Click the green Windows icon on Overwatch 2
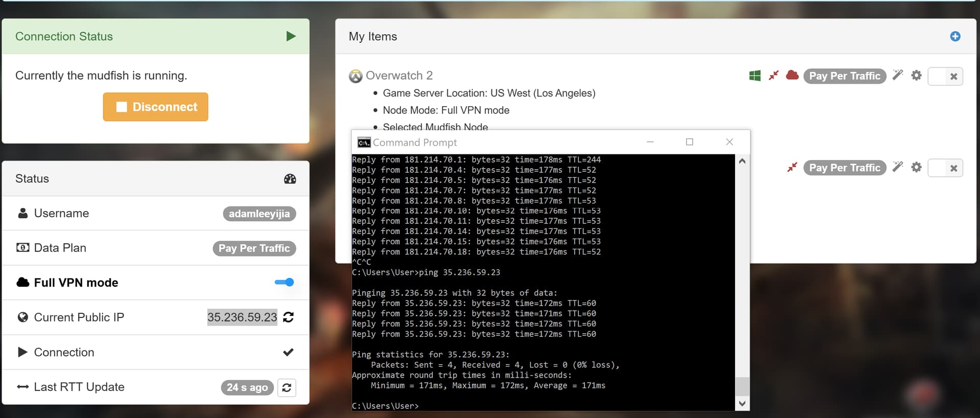 (754, 76)
